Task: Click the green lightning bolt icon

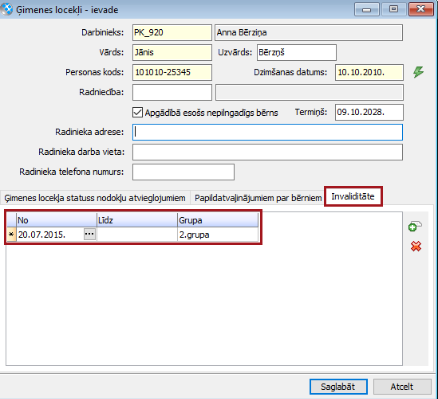Action: [418, 72]
